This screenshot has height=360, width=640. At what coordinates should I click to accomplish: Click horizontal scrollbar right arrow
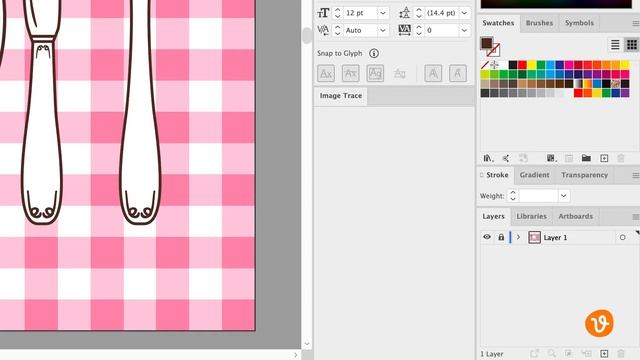[x=296, y=355]
